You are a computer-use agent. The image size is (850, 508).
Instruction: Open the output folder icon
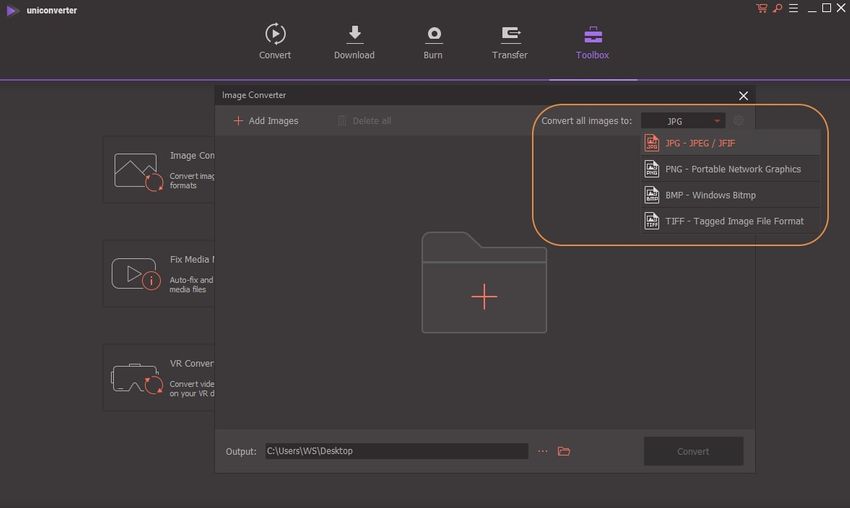(564, 451)
